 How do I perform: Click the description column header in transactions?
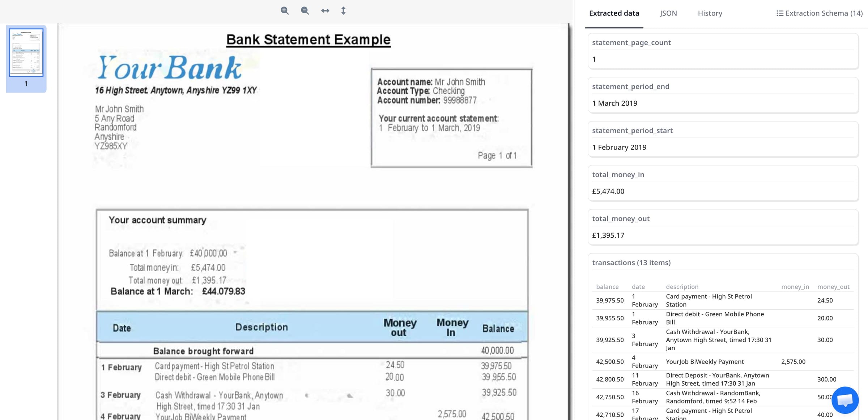tap(682, 287)
